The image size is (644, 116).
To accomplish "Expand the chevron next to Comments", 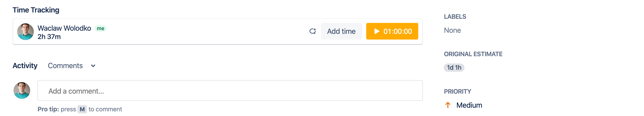I will tap(93, 66).
